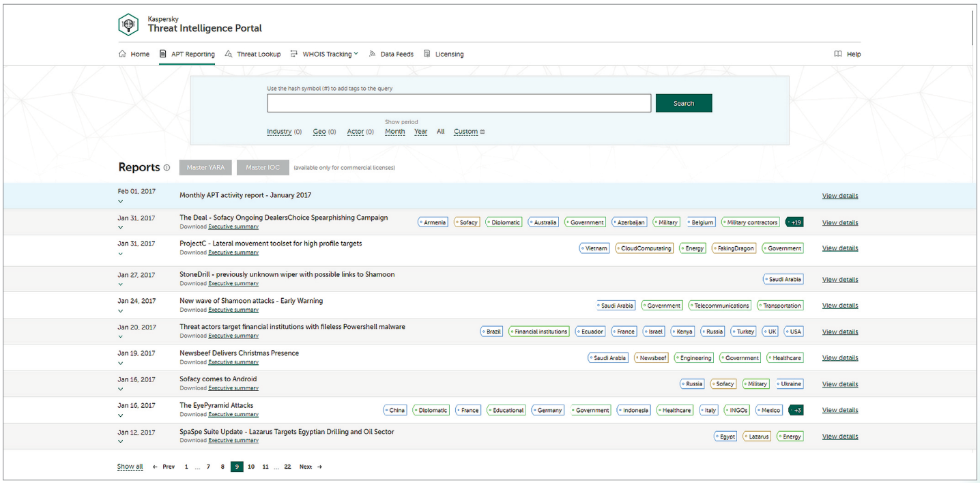This screenshot has height=483, width=980.
Task: Open the Licensing tab
Action: coord(444,54)
